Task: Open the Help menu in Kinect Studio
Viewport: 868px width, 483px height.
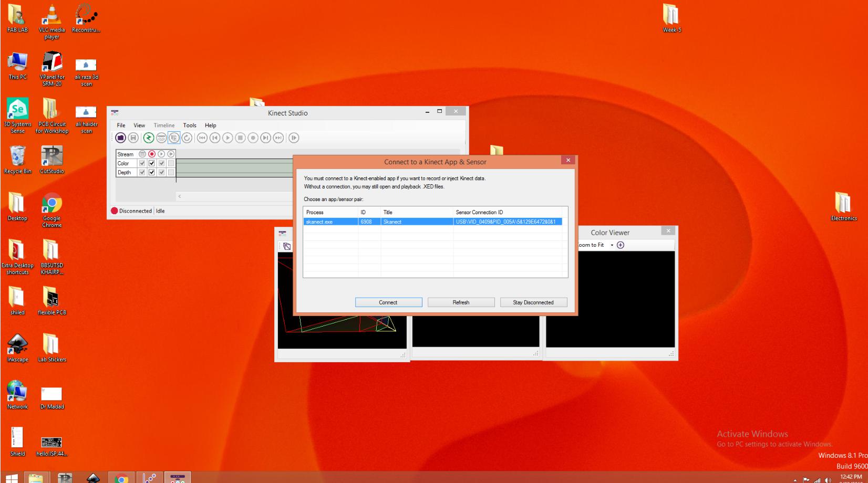Action: tap(211, 125)
